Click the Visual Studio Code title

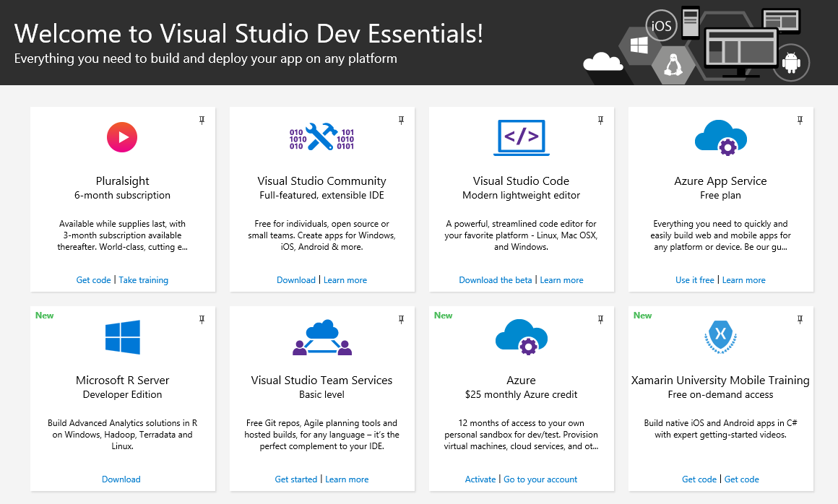(521, 181)
